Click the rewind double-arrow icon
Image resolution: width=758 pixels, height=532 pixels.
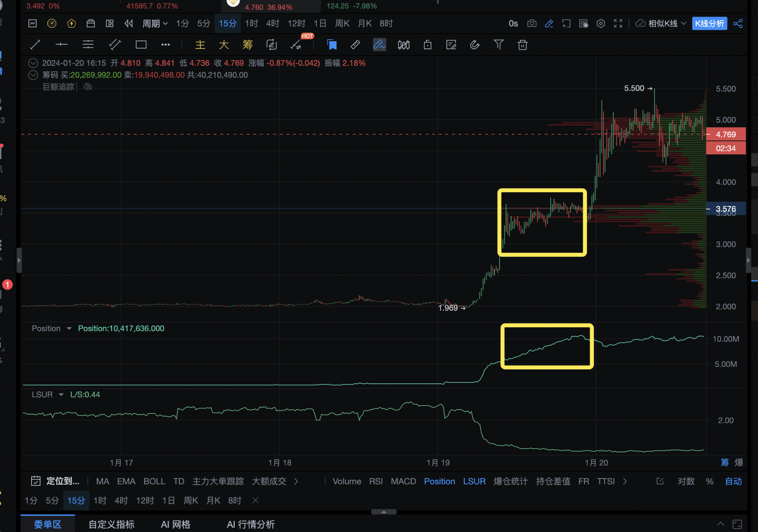click(x=129, y=23)
